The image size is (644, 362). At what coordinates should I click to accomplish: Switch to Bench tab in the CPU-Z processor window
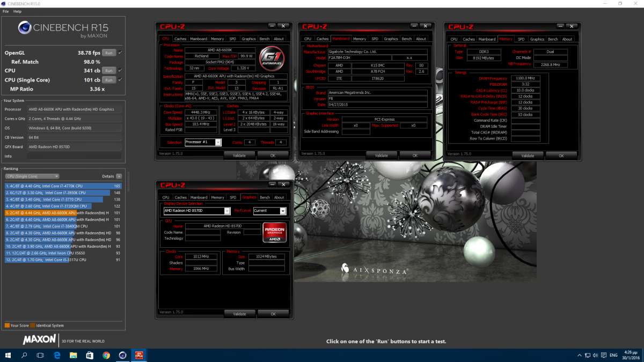tap(265, 39)
